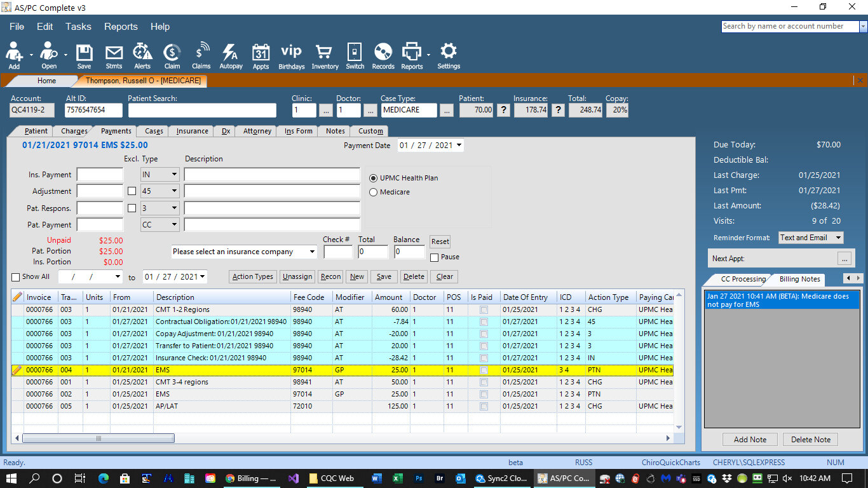Open the Reminder Format dropdown
The image size is (868, 488).
point(838,238)
